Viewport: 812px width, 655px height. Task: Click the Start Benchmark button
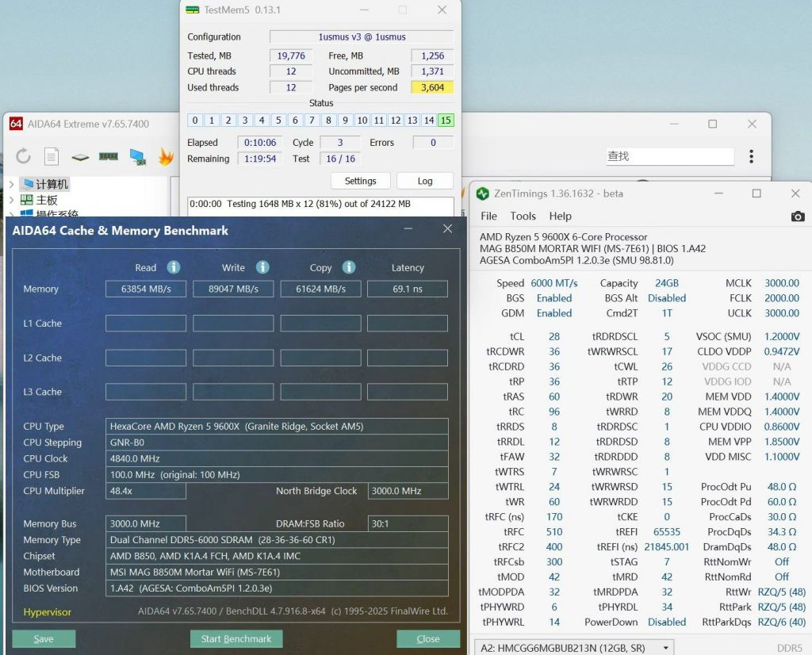coord(236,638)
